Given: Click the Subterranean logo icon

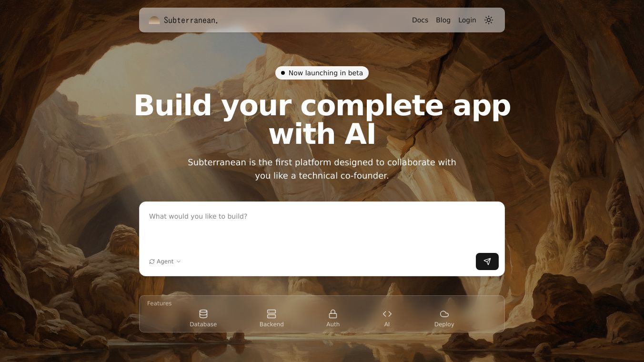Looking at the screenshot, I should click(154, 20).
